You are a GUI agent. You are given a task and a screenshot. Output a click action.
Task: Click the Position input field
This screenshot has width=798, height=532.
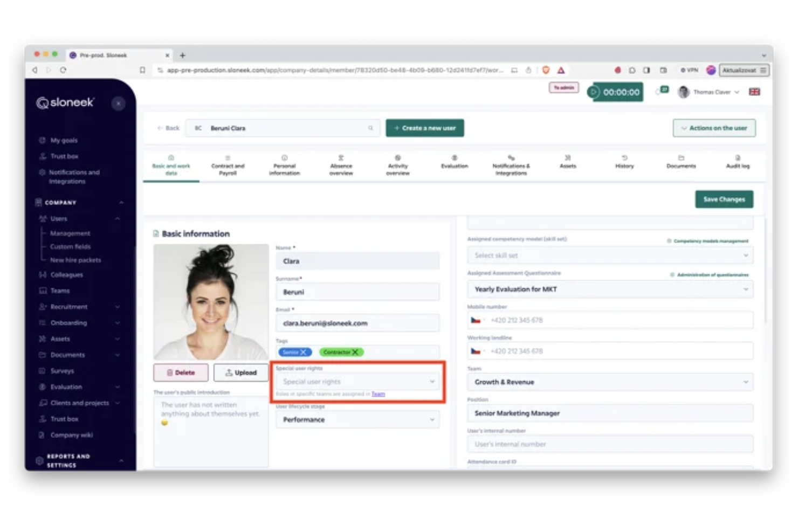tap(610, 413)
